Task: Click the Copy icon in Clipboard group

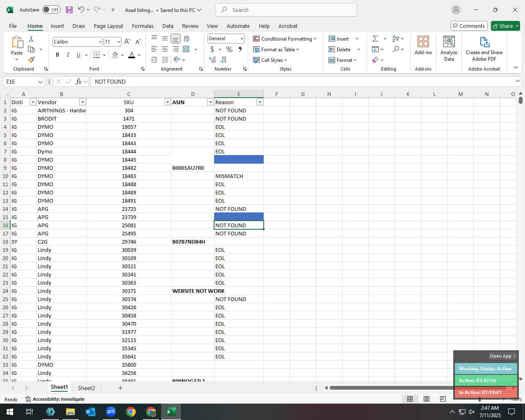Action: [31, 49]
